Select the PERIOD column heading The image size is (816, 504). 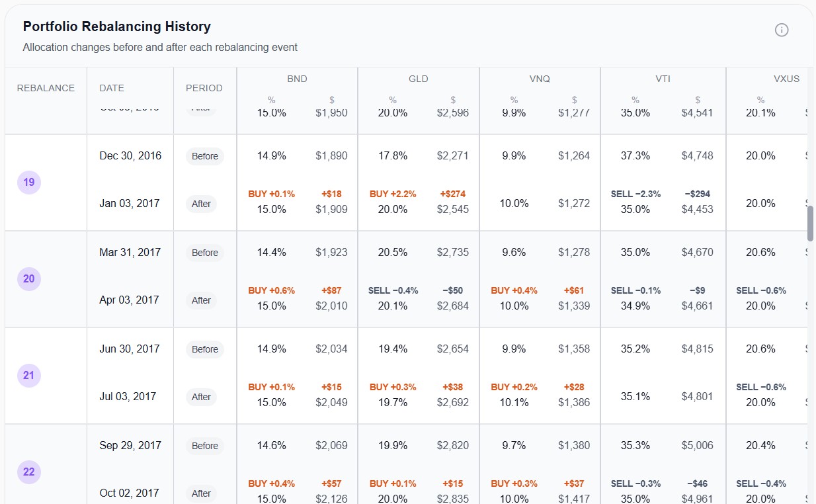pos(204,87)
